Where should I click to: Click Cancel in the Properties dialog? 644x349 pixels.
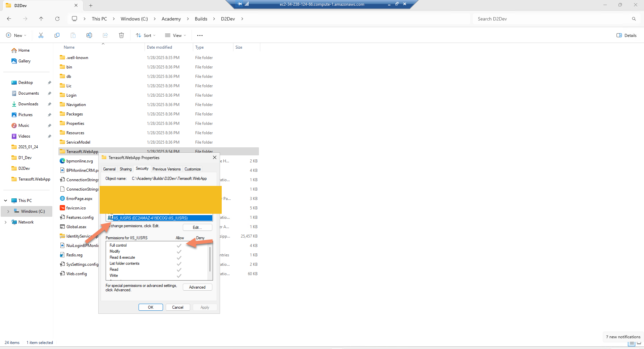pos(178,307)
